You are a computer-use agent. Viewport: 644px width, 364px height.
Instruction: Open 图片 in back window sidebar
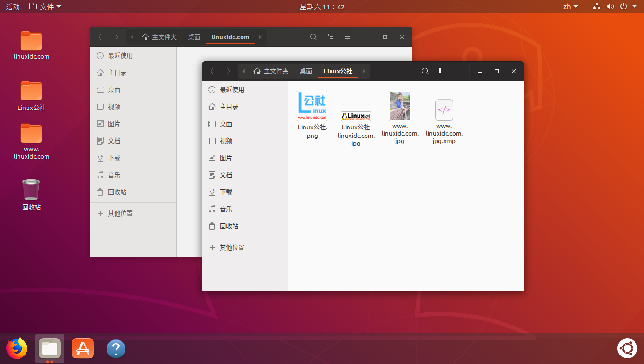(x=133, y=124)
